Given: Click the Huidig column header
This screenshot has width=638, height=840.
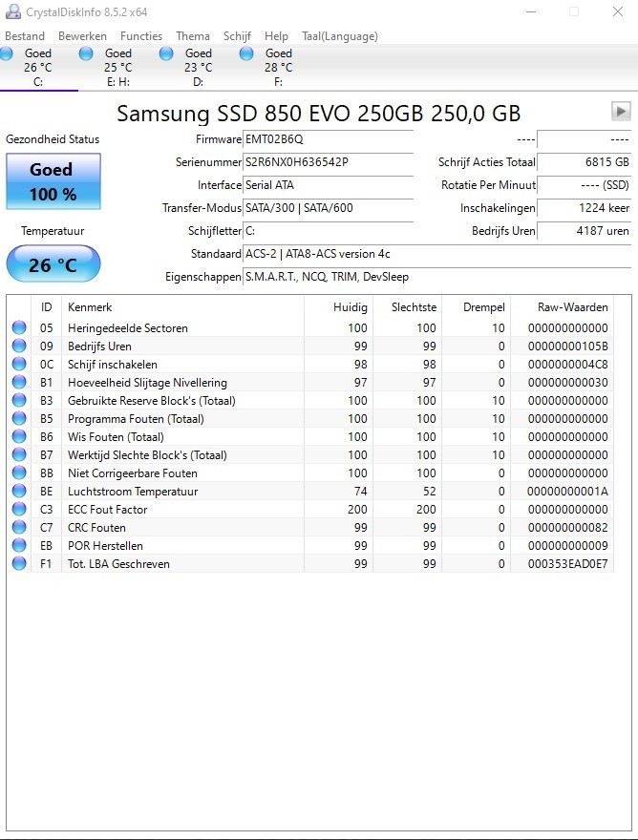Looking at the screenshot, I should pyautogui.click(x=338, y=307).
